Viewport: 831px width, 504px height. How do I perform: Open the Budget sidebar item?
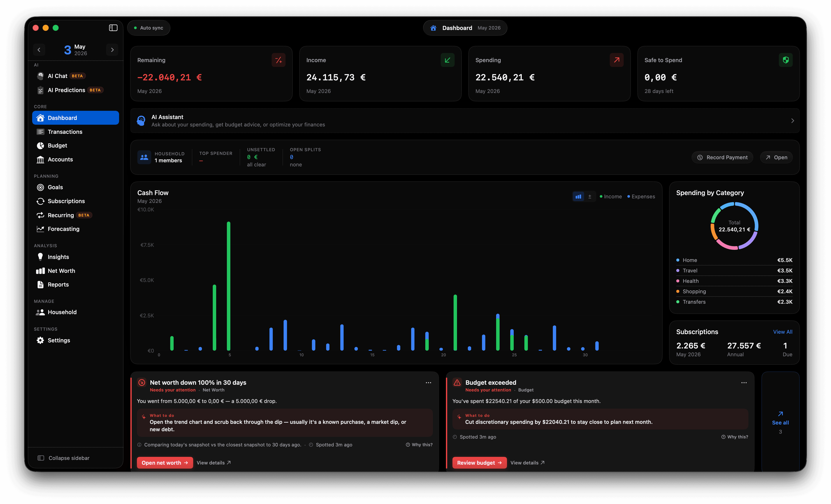(76, 145)
